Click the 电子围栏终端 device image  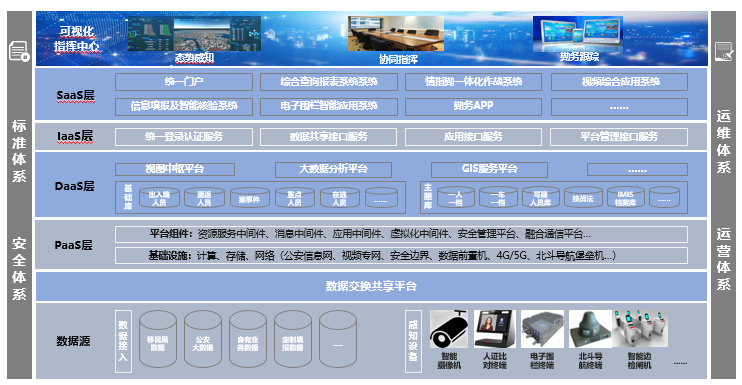click(542, 329)
